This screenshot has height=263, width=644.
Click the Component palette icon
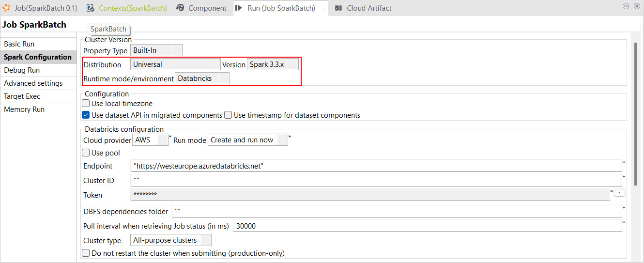[180, 8]
